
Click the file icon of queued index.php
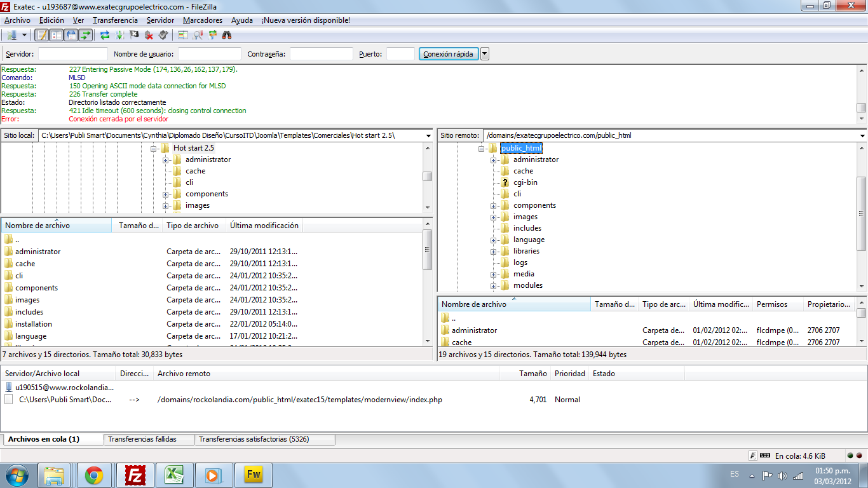coord(9,400)
